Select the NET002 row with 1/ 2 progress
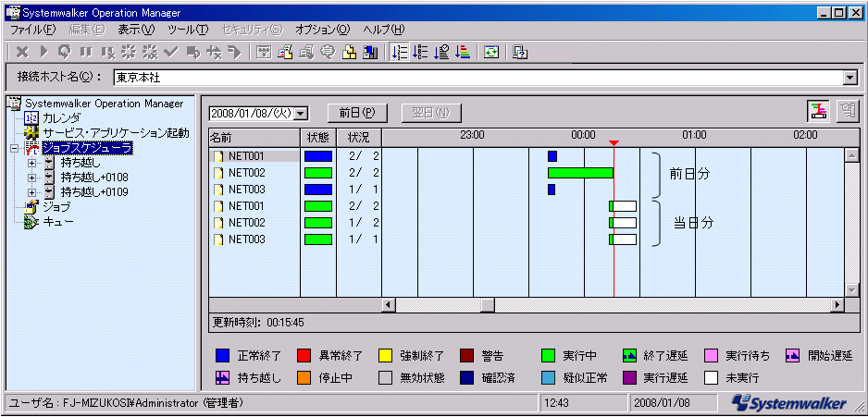 (295, 223)
